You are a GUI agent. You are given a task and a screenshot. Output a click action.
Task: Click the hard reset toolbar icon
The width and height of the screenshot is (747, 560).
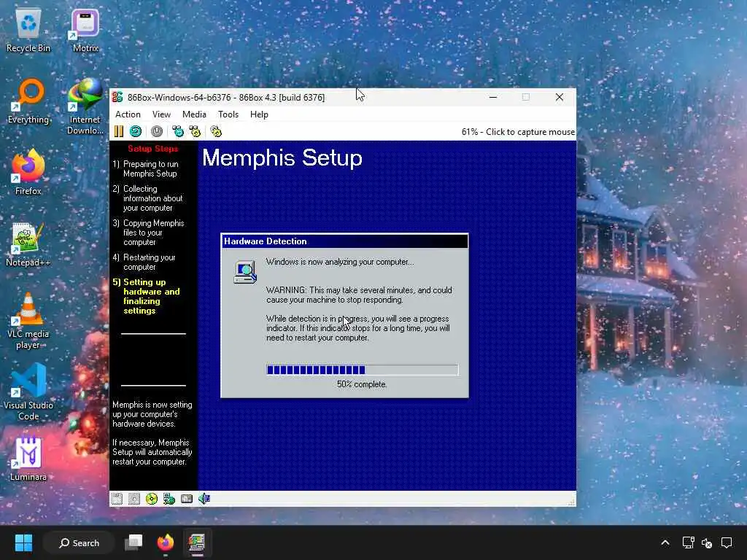coord(136,131)
